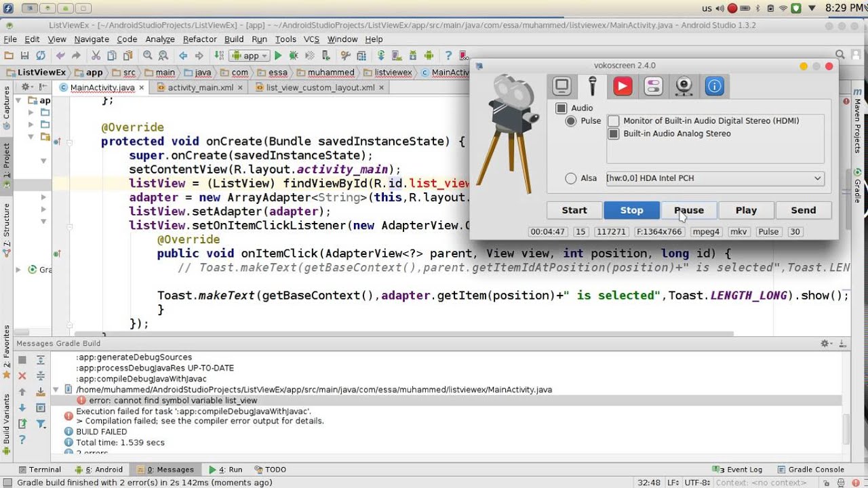Expand the Gradle Scripts tree node

pyautogui.click(x=19, y=270)
